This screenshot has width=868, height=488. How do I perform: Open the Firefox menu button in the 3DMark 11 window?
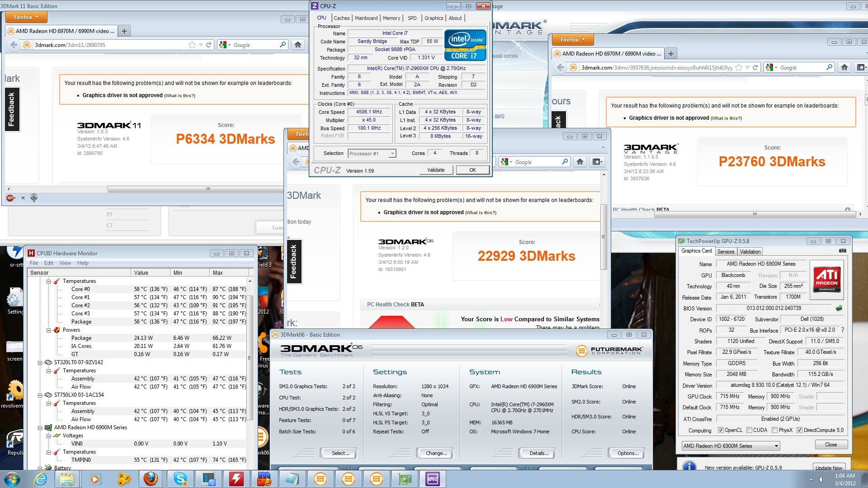click(26, 17)
